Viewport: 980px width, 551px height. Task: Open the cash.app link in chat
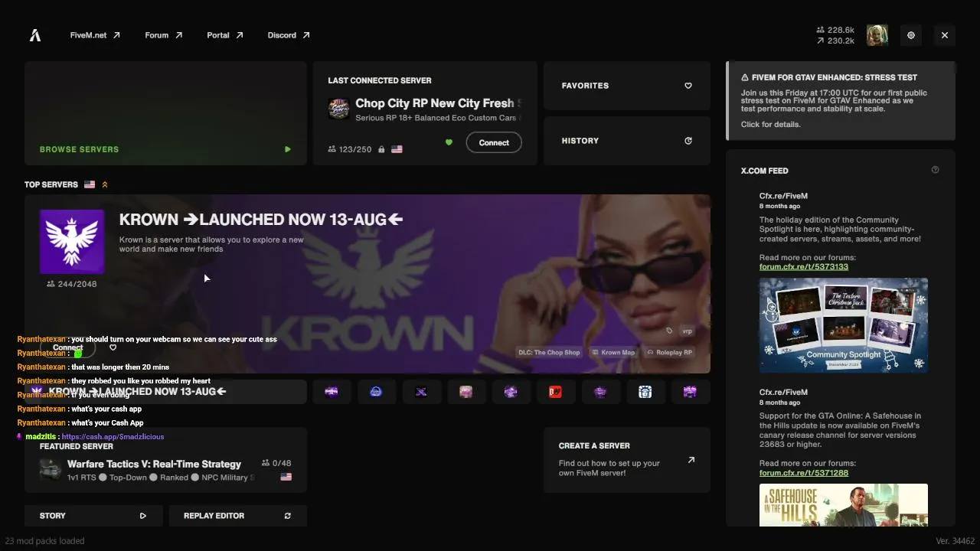click(x=113, y=437)
